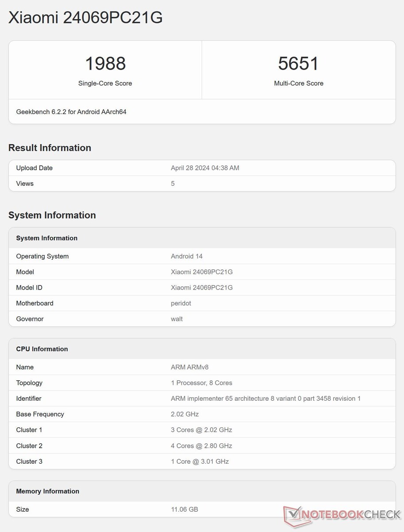The height and width of the screenshot is (532, 404).
Task: Click the Model ID row label
Action: pyautogui.click(x=29, y=288)
